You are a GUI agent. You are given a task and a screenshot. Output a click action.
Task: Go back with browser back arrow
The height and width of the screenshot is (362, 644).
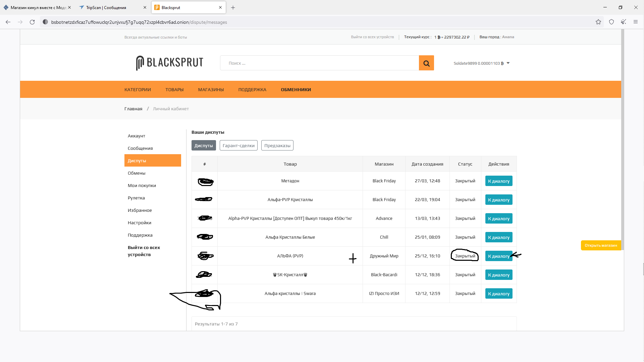(8, 22)
